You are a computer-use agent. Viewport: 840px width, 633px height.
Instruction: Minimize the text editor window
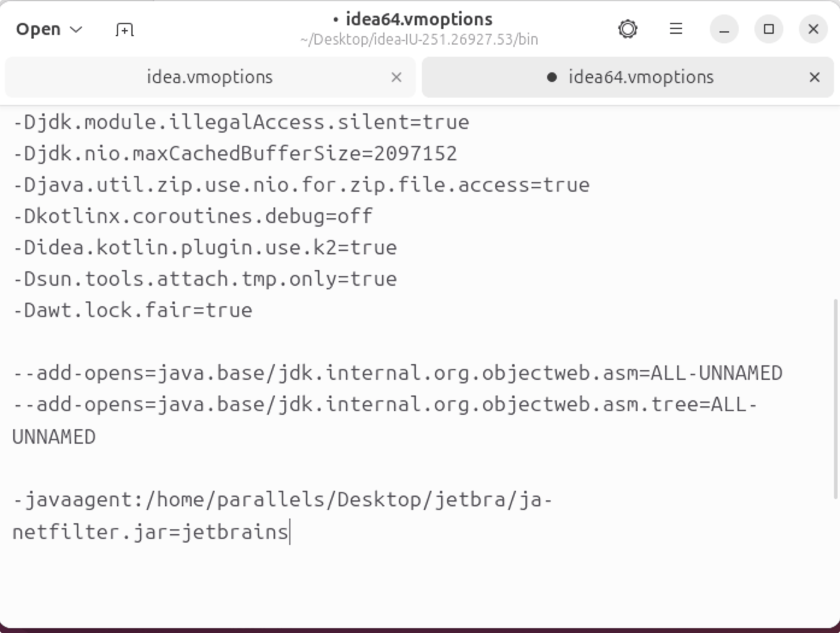(724, 29)
